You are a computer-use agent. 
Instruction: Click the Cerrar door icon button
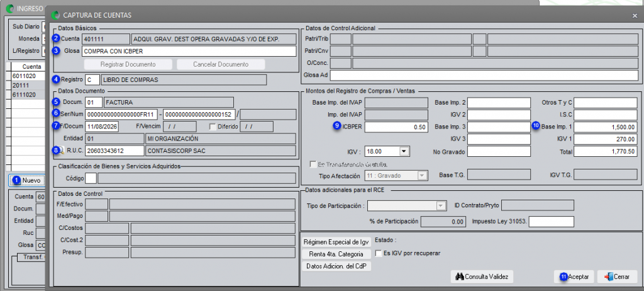pos(617,277)
